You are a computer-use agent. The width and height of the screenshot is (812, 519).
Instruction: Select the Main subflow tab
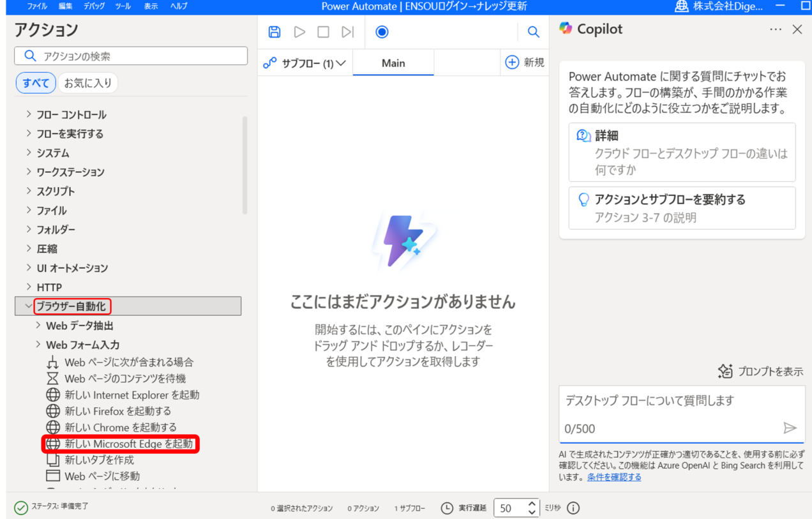(393, 63)
